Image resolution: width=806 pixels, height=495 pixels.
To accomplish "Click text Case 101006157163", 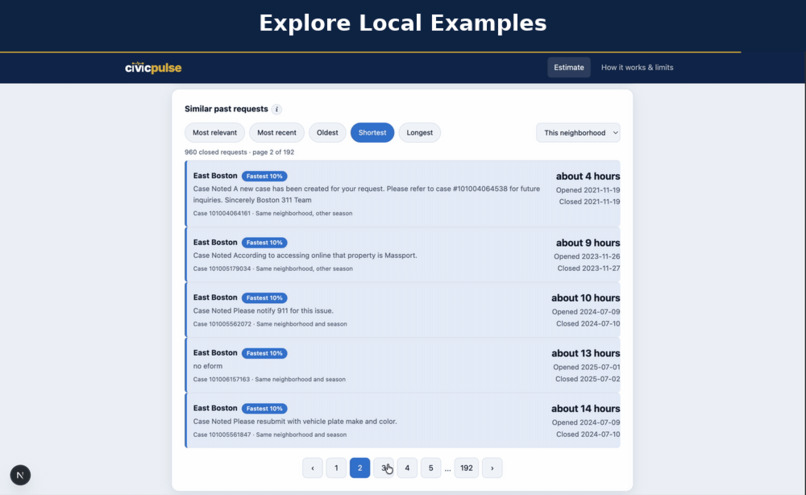I will click(221, 379).
